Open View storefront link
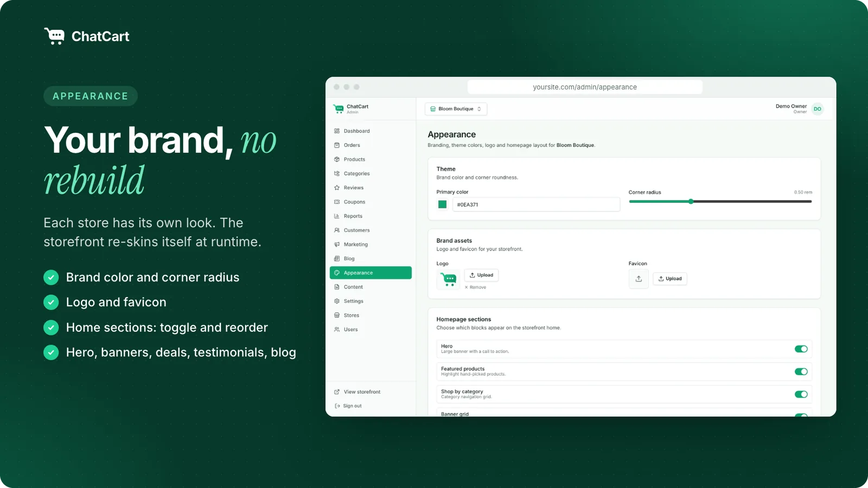This screenshot has width=868, height=488. tap(358, 392)
